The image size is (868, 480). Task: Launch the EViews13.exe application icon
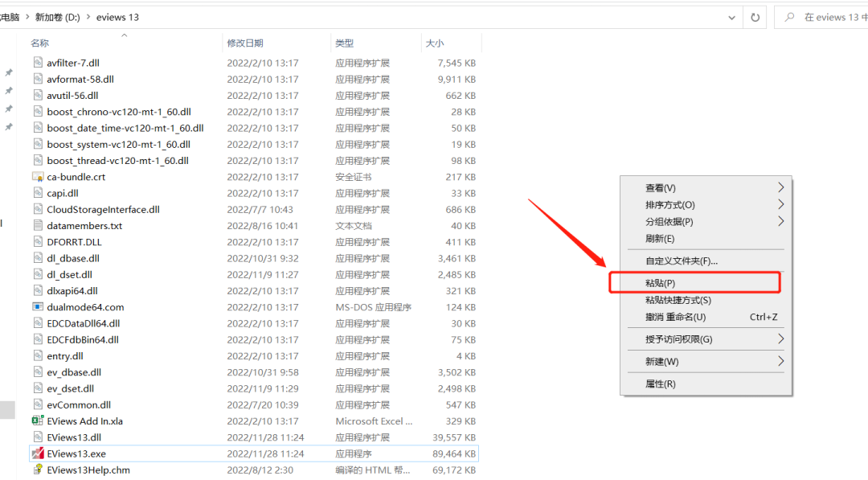pyautogui.click(x=39, y=453)
